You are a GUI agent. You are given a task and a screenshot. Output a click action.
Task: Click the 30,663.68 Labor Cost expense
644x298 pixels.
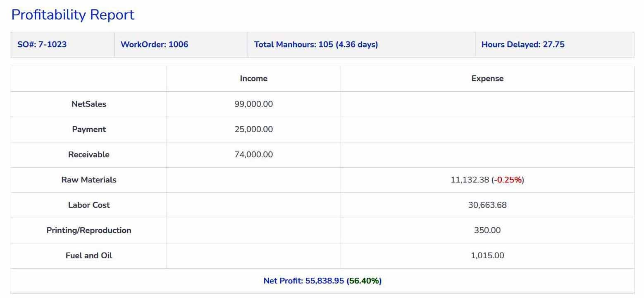point(487,205)
